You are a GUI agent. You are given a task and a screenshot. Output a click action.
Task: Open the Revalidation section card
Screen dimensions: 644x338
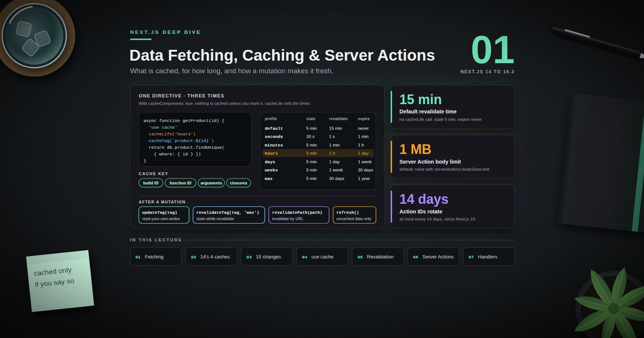coord(378,257)
